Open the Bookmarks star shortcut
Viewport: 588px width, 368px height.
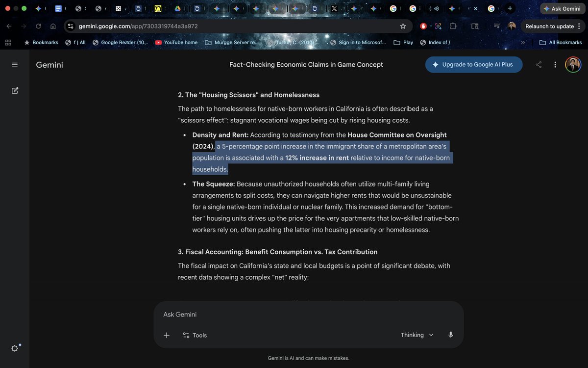(x=41, y=43)
